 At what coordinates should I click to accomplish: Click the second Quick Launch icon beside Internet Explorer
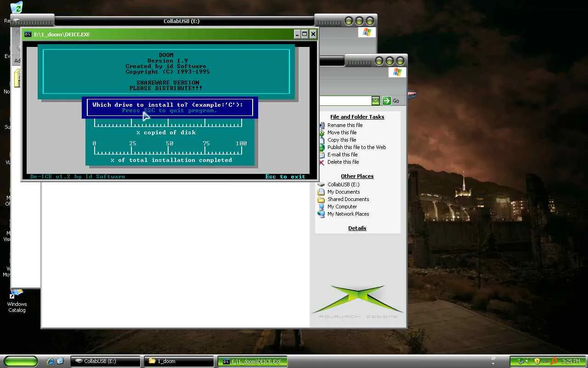pyautogui.click(x=60, y=362)
